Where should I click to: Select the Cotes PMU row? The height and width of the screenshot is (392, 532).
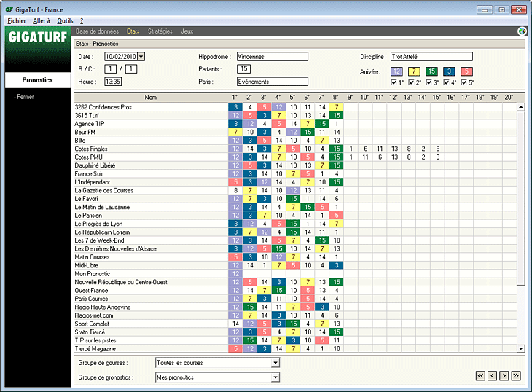tap(295, 157)
